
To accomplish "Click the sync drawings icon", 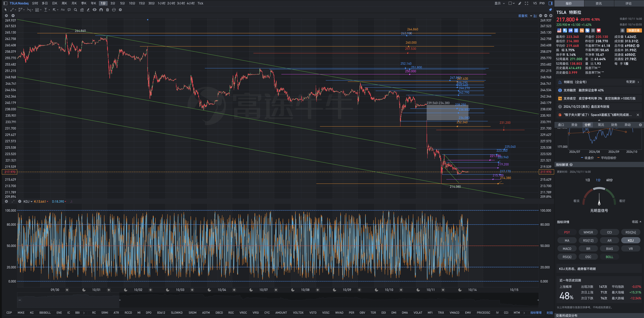I will [x=114, y=10].
